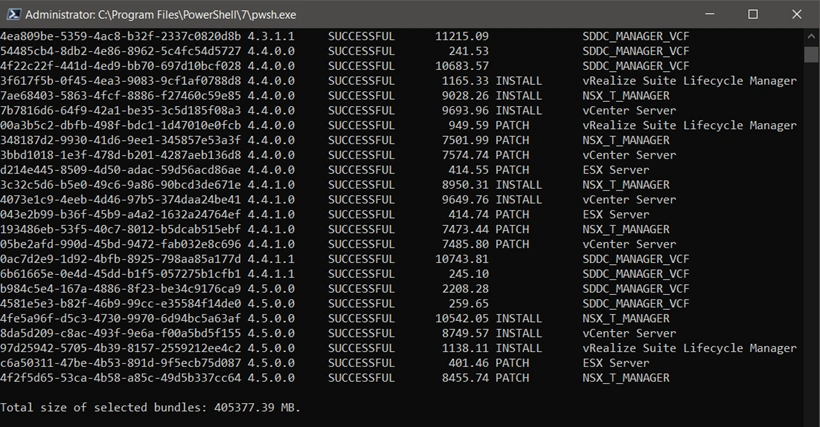Click bundle ID 4073e1c9-4eeb-4d46-97b5-374daa24be41

click(x=121, y=200)
